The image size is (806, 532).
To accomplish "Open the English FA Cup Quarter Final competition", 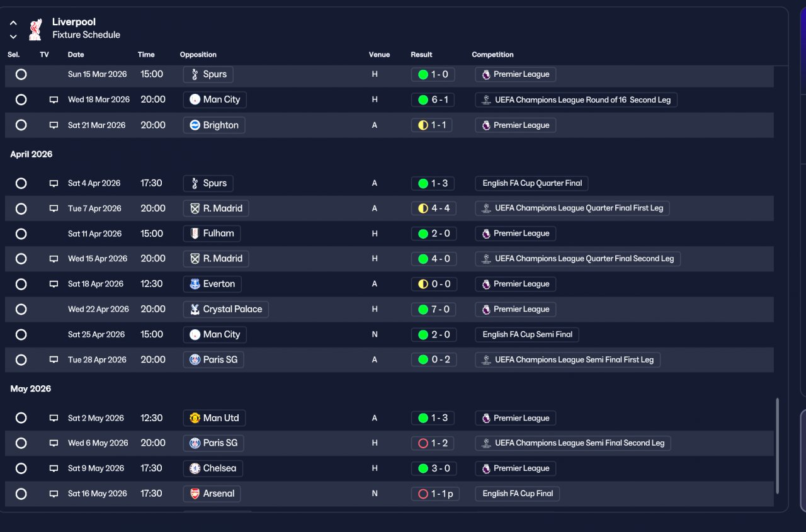I will click(532, 183).
